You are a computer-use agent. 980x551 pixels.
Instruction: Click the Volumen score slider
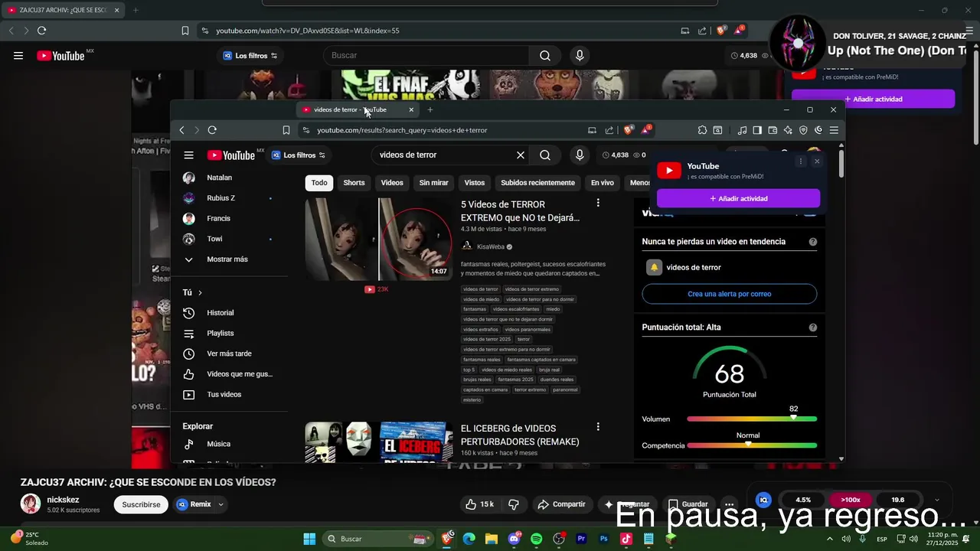(x=752, y=419)
